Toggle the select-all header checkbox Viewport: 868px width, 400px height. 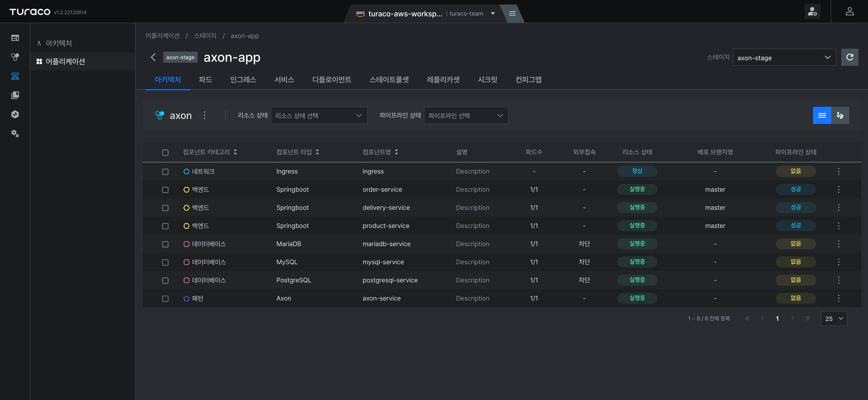(165, 153)
